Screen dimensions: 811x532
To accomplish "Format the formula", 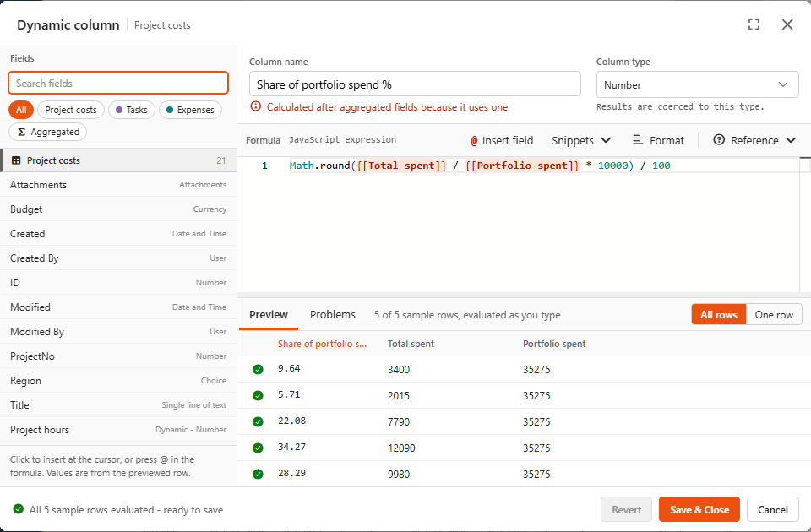I will (658, 140).
